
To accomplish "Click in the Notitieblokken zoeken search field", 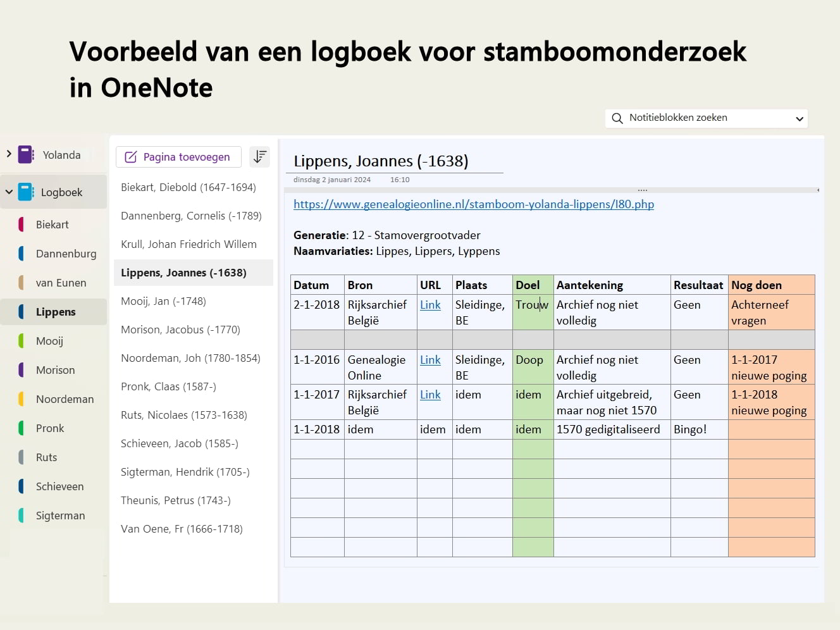I will coord(702,118).
